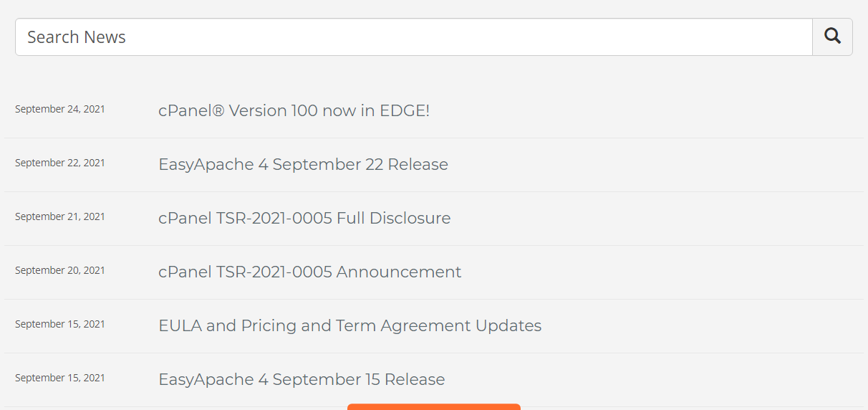Click the word Announcement in the TSR headline

(399, 272)
